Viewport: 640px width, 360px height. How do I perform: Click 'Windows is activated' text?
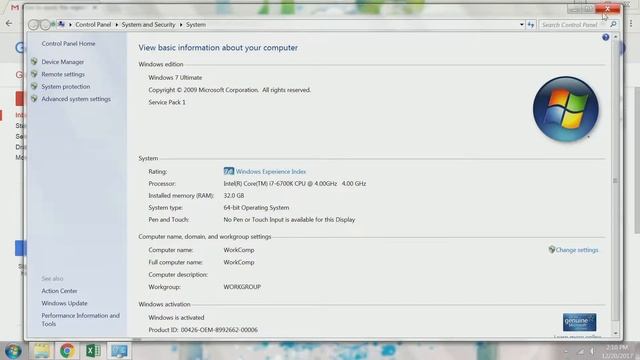(x=176, y=318)
